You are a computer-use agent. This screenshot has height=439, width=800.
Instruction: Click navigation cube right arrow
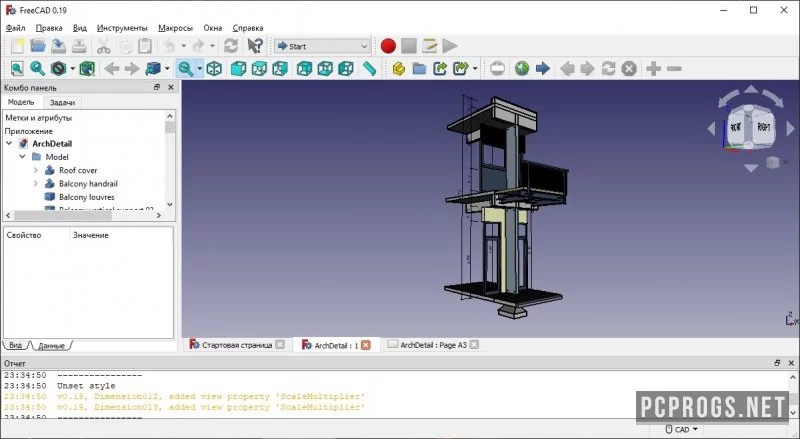click(x=791, y=128)
